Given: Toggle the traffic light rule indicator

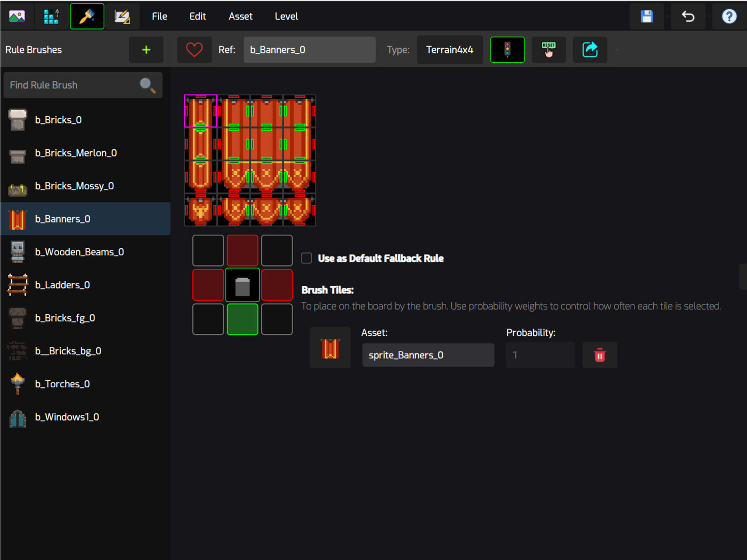Looking at the screenshot, I should coord(507,50).
